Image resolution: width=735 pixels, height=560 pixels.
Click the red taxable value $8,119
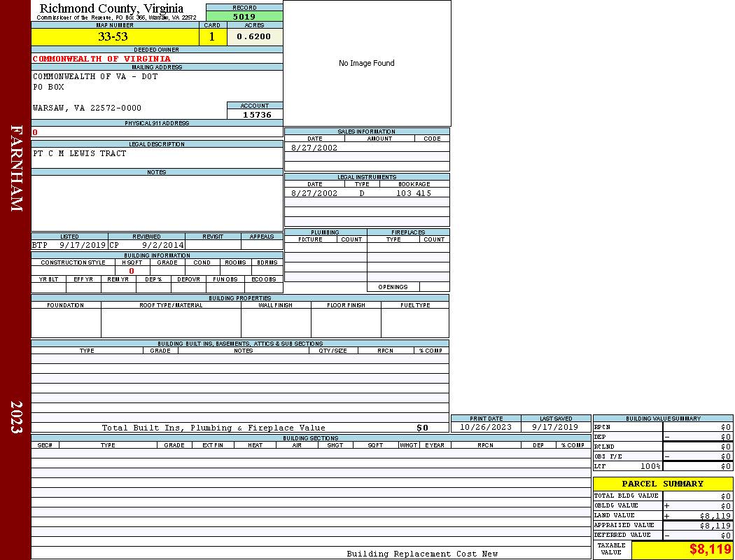tap(710, 549)
